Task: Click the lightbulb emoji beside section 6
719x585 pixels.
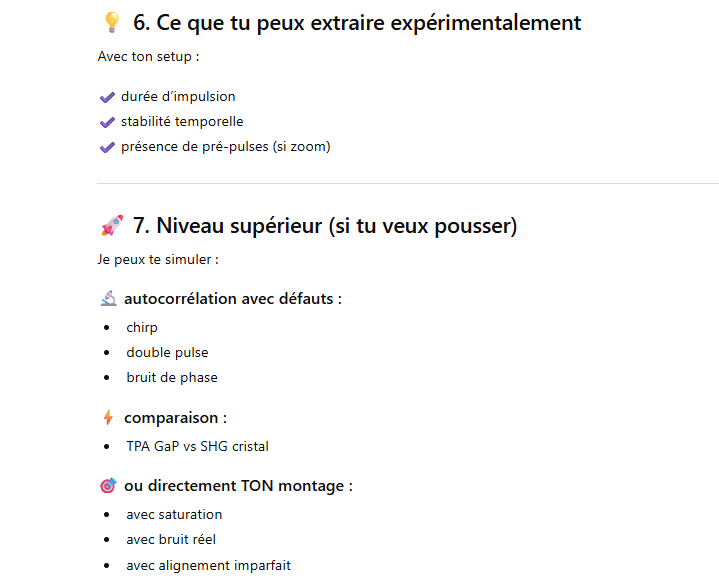Action: (112, 22)
